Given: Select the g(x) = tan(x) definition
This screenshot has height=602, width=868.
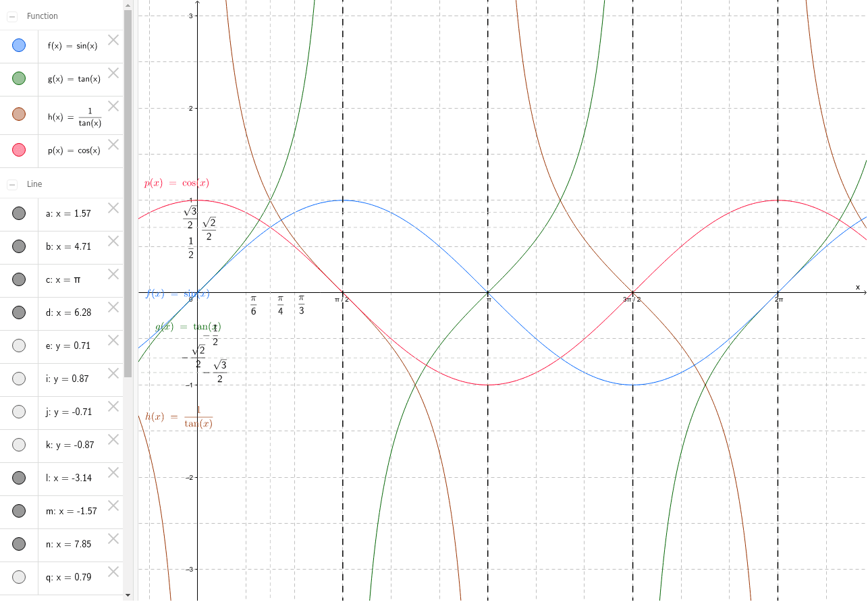Looking at the screenshot, I should point(74,79).
